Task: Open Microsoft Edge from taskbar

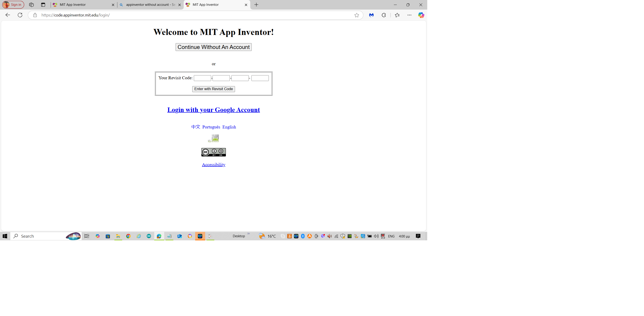Action: tap(159, 236)
